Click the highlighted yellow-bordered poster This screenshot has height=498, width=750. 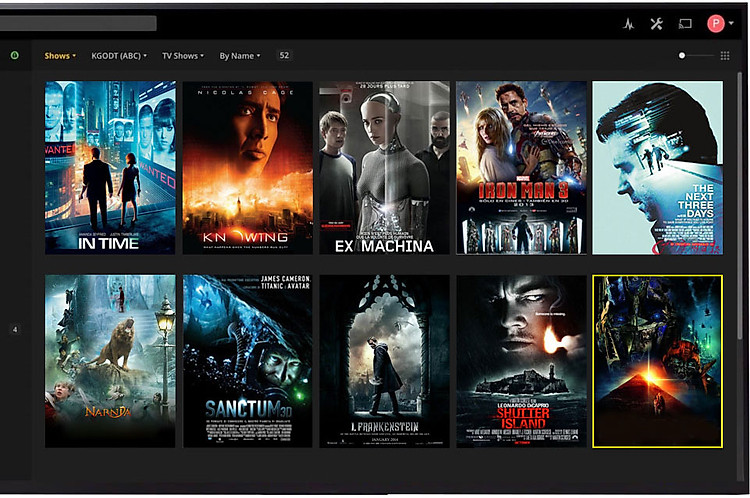tap(657, 361)
